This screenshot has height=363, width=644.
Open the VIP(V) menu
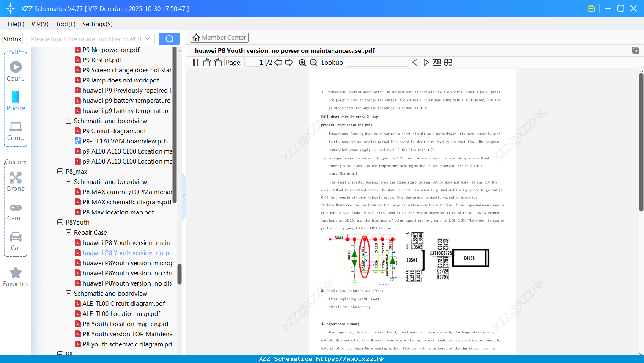click(x=40, y=24)
